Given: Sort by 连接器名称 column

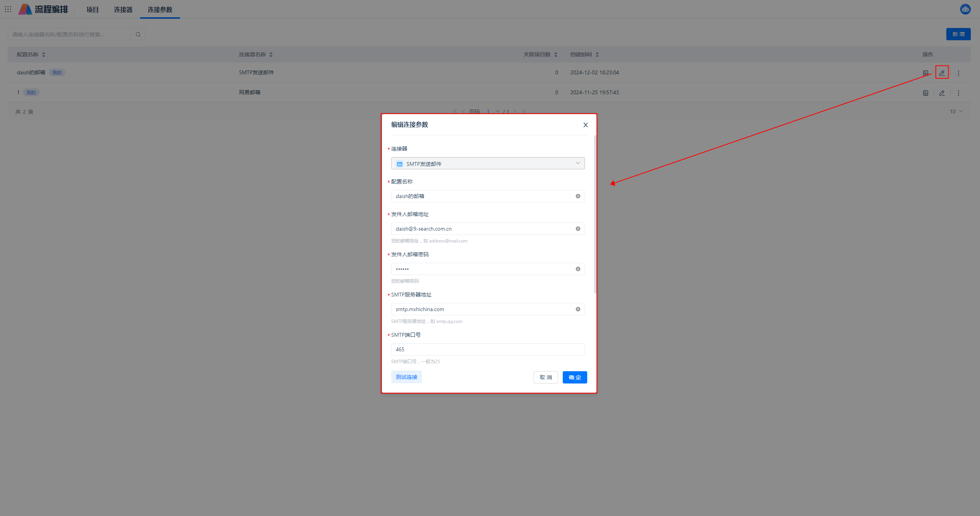Looking at the screenshot, I should [271, 55].
